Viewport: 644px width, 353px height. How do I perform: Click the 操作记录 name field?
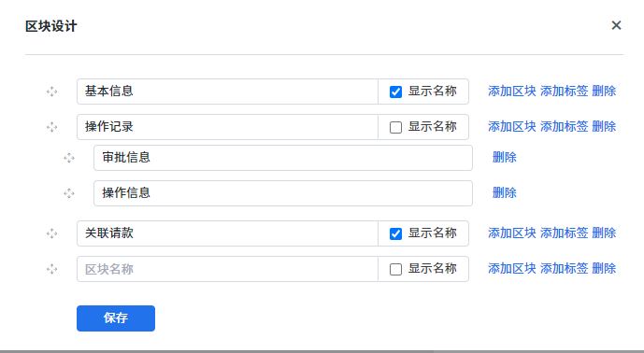point(227,127)
